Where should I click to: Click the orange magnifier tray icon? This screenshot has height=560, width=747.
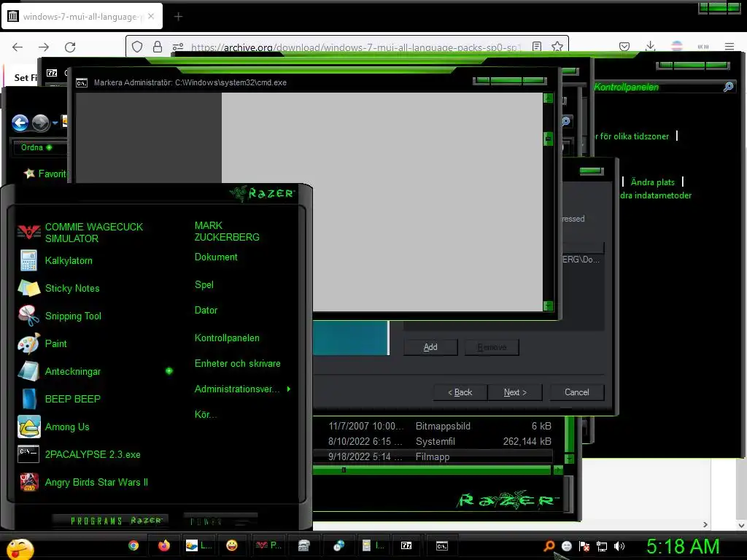click(549, 545)
